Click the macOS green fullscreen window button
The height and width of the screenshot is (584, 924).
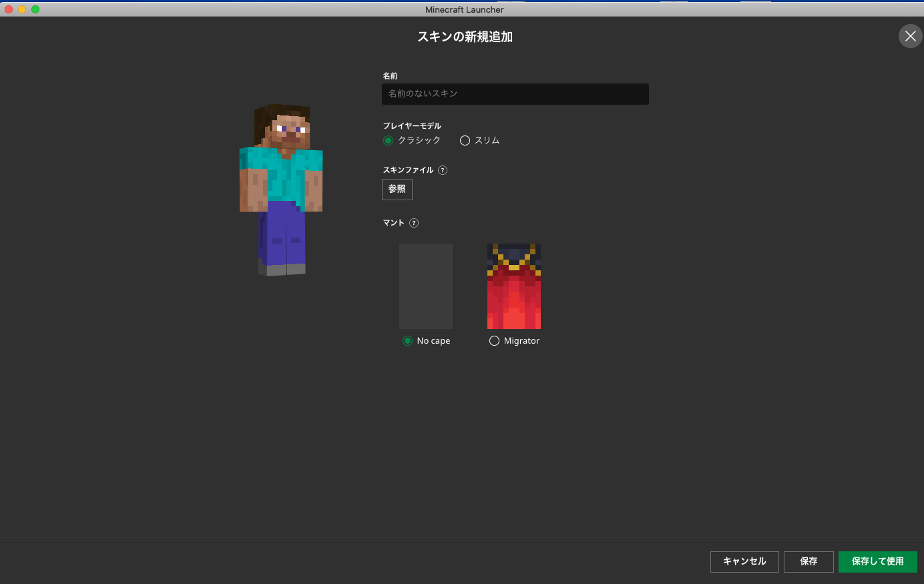tap(35, 9)
